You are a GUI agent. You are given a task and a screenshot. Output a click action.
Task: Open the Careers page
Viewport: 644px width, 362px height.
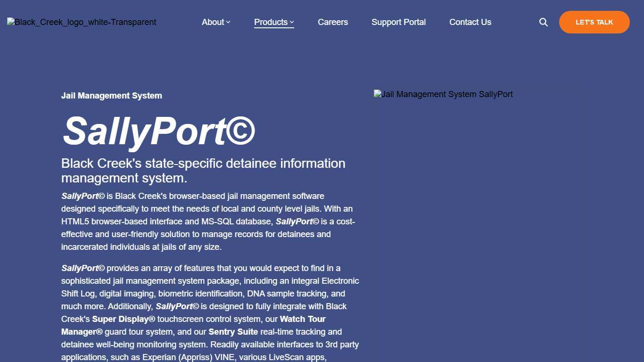click(x=333, y=22)
